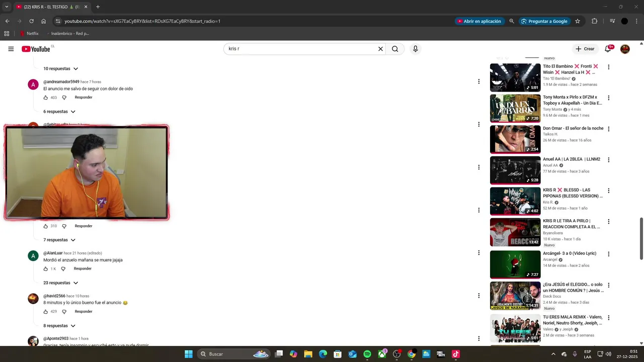Viewport: 644px width, 362px height.
Task: Show hidden system tray icons
Action: pyautogui.click(x=553, y=354)
